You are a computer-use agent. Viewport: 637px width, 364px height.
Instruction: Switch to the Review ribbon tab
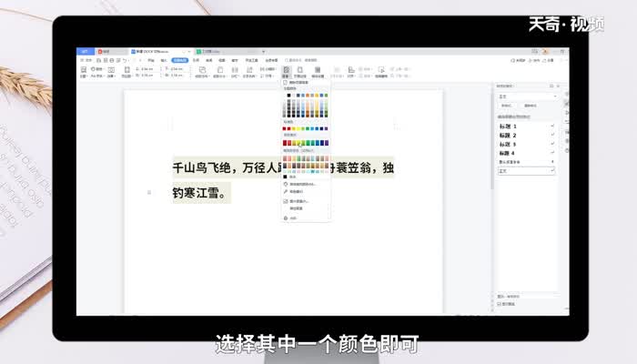click(208, 61)
